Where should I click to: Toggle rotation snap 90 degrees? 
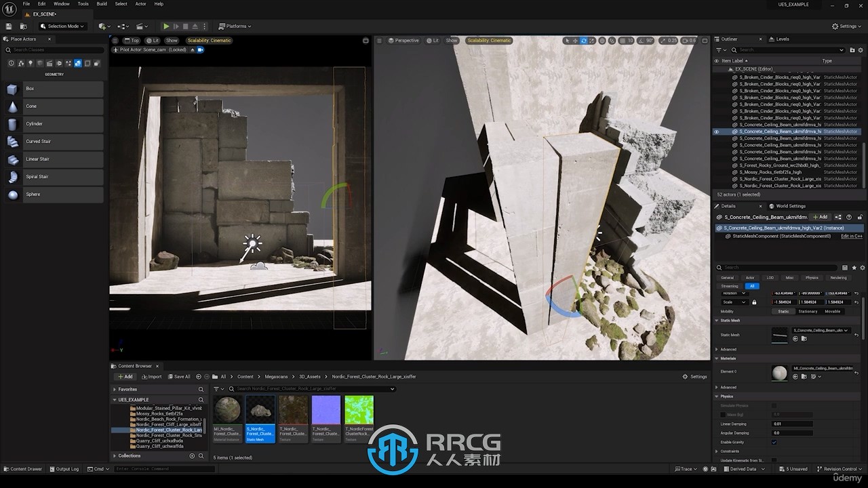(x=646, y=41)
